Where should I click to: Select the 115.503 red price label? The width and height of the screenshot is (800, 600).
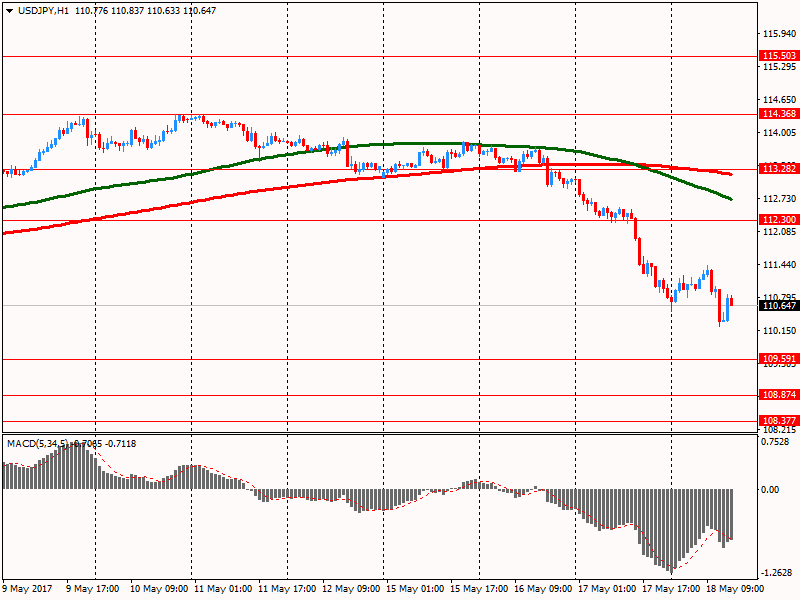pos(779,56)
